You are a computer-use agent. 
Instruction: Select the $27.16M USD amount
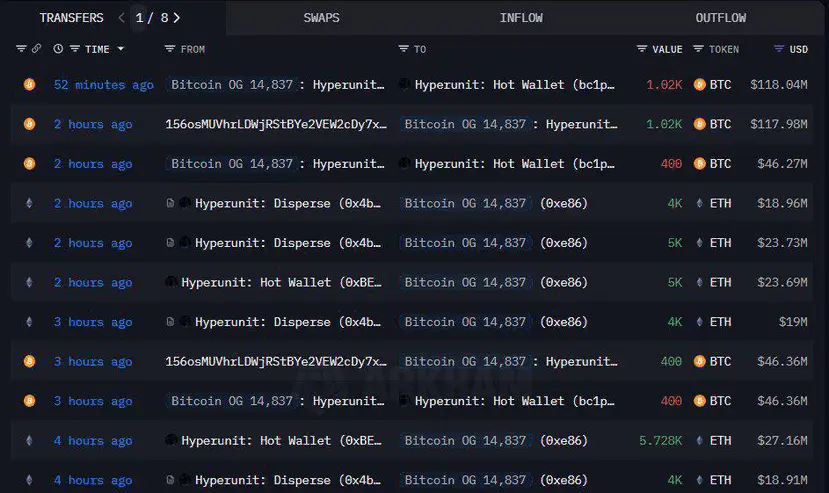tap(782, 441)
